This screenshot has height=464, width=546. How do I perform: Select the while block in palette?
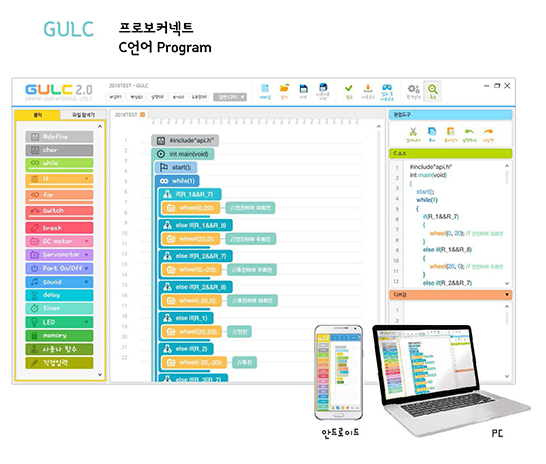pos(59,164)
